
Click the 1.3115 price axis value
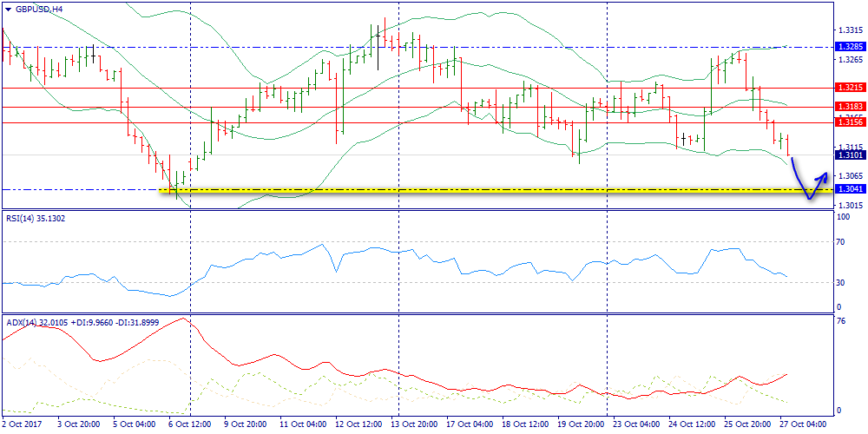(x=849, y=147)
